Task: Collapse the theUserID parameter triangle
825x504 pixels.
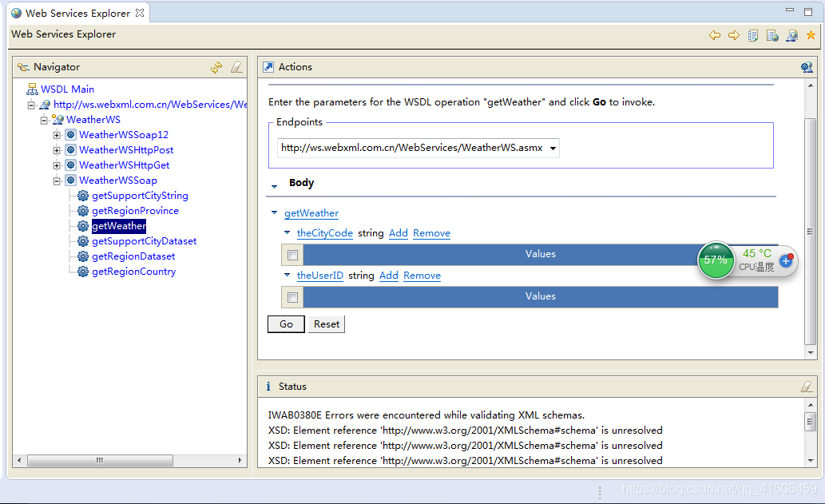Action: click(287, 275)
